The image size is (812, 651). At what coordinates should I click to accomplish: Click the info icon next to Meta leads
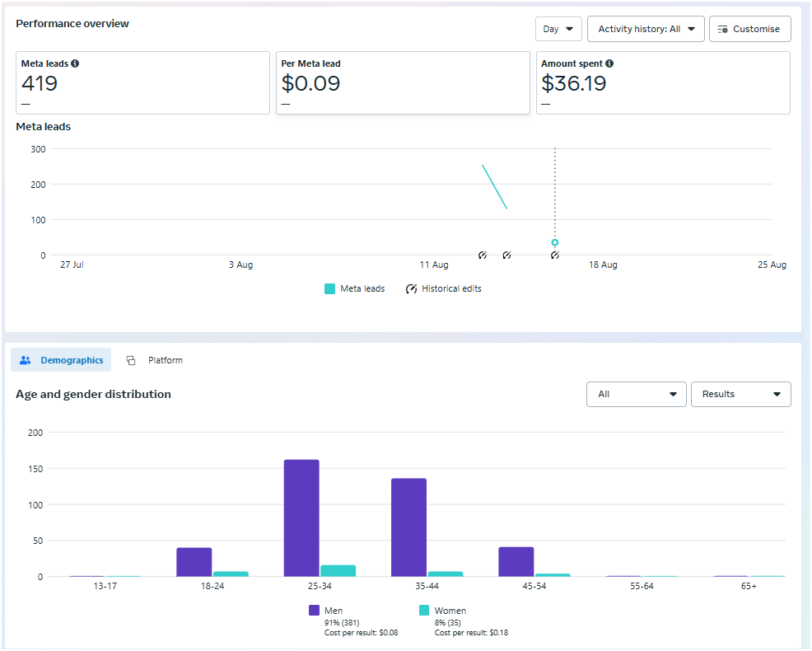click(76, 63)
